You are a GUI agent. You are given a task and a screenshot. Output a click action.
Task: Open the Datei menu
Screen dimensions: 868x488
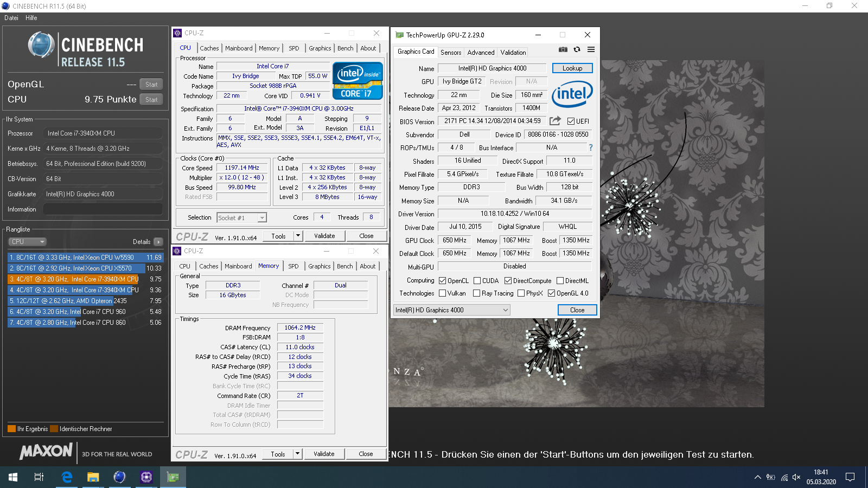(11, 18)
